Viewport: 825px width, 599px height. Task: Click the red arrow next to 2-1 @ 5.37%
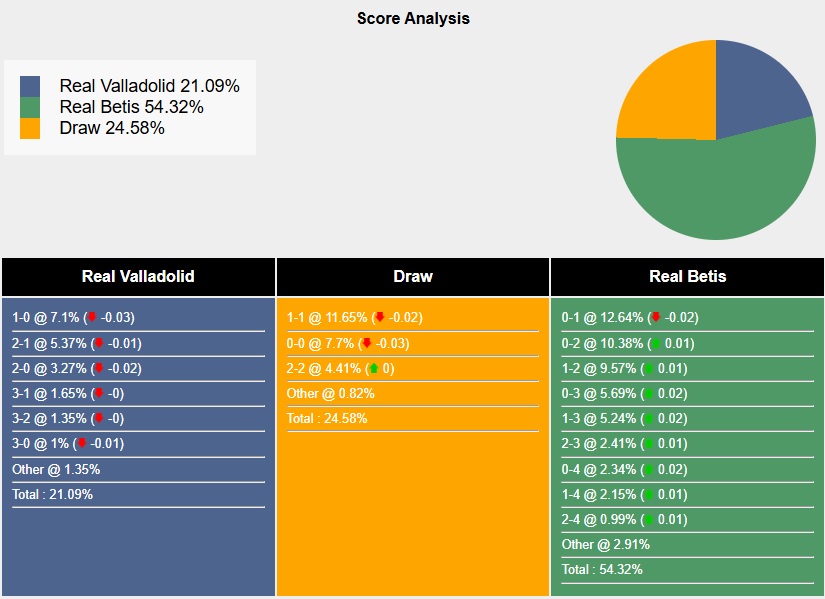[99, 343]
